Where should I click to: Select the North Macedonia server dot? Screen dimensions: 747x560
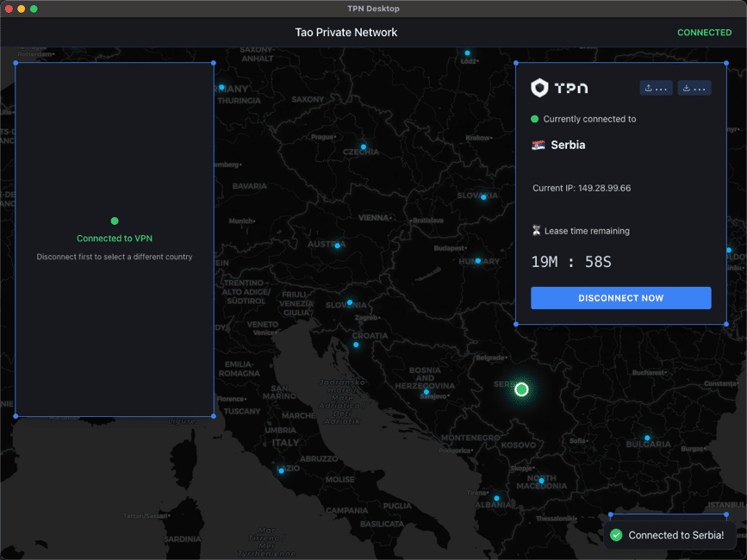pyautogui.click(x=541, y=481)
